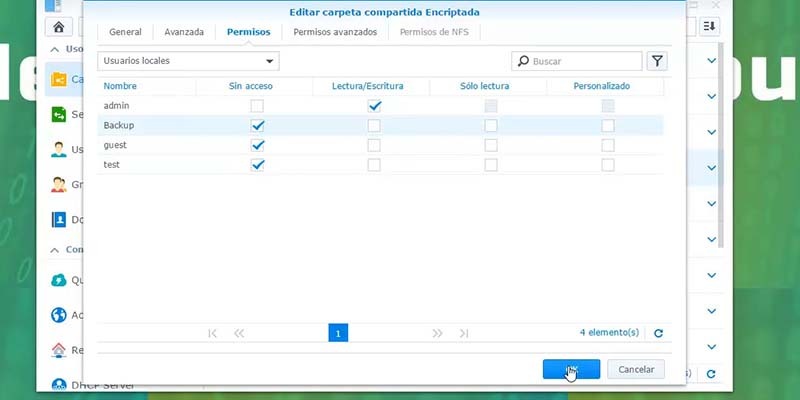Switch to the Avanzada tab
The width and height of the screenshot is (800, 400).
[184, 32]
